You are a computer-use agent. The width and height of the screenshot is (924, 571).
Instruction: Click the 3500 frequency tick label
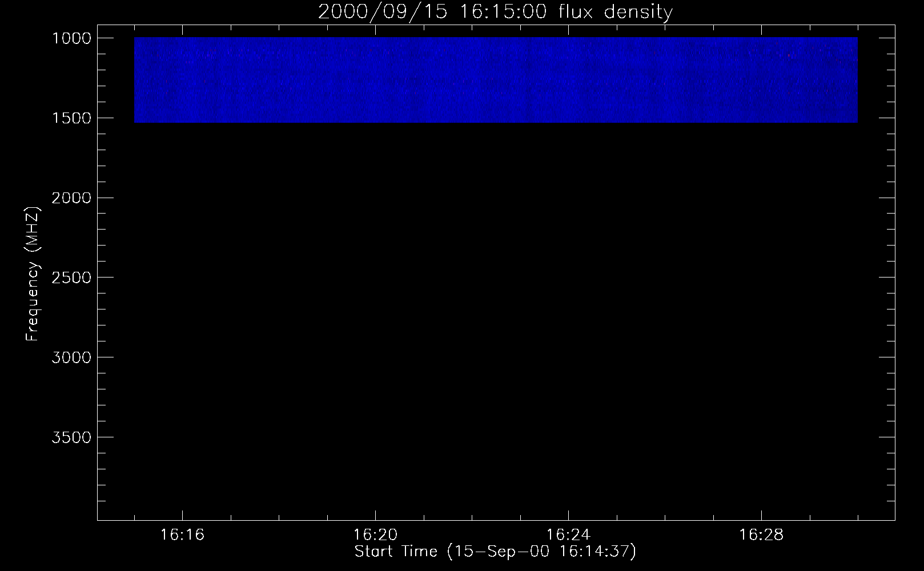pos(71,437)
